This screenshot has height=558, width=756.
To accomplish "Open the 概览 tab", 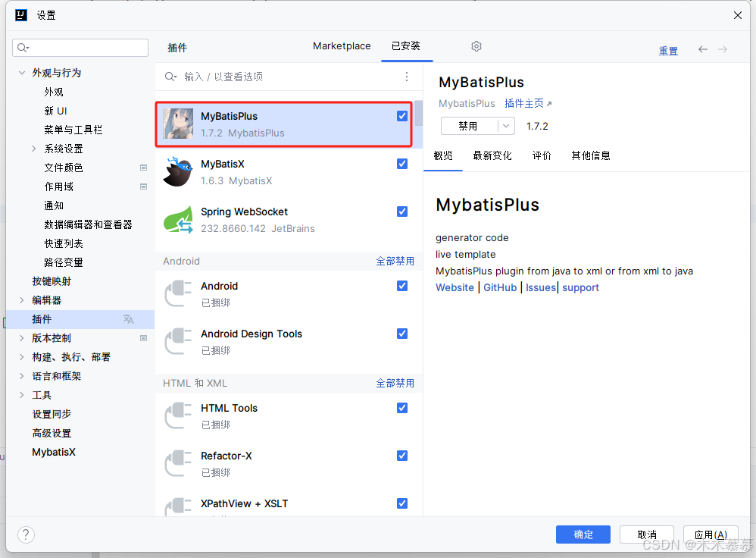I will [443, 155].
